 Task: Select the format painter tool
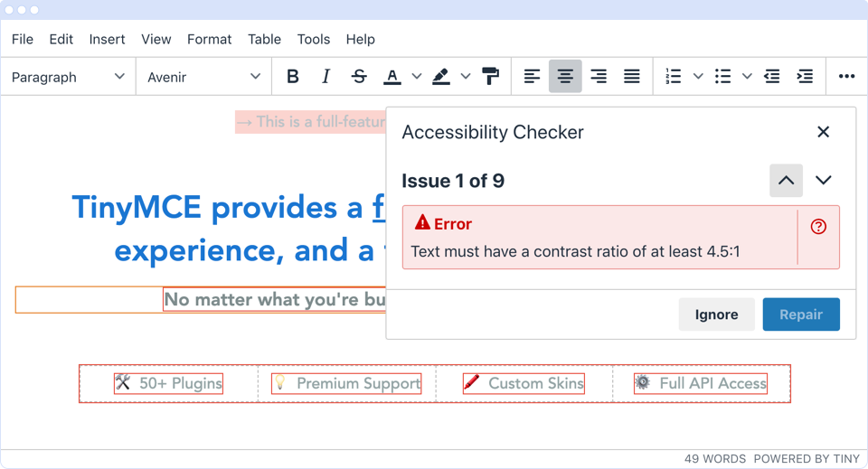coord(490,76)
